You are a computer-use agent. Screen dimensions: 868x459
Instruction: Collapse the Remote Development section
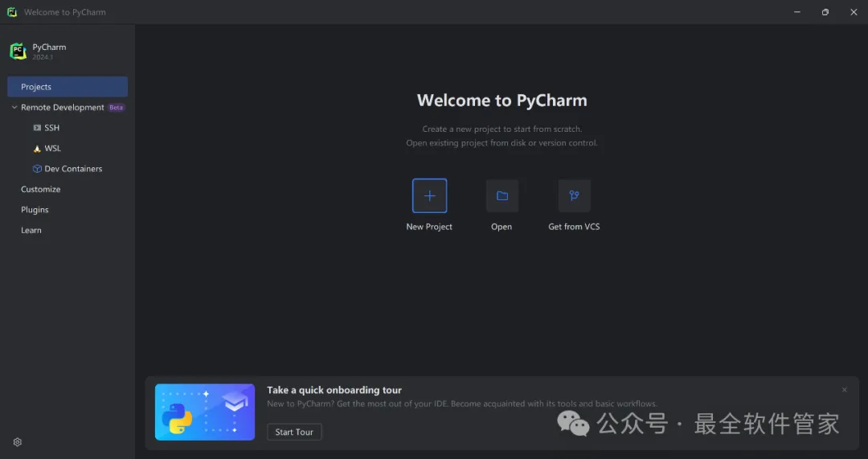(x=14, y=108)
